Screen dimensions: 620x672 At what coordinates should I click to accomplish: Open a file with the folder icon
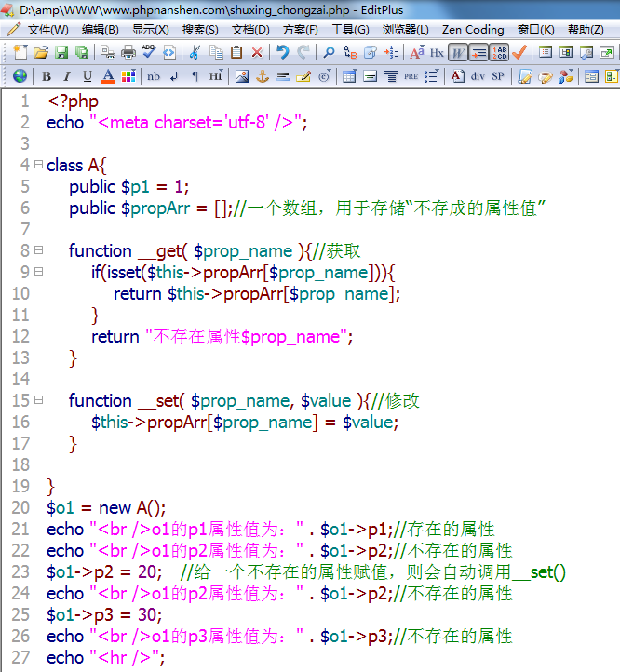[41, 52]
